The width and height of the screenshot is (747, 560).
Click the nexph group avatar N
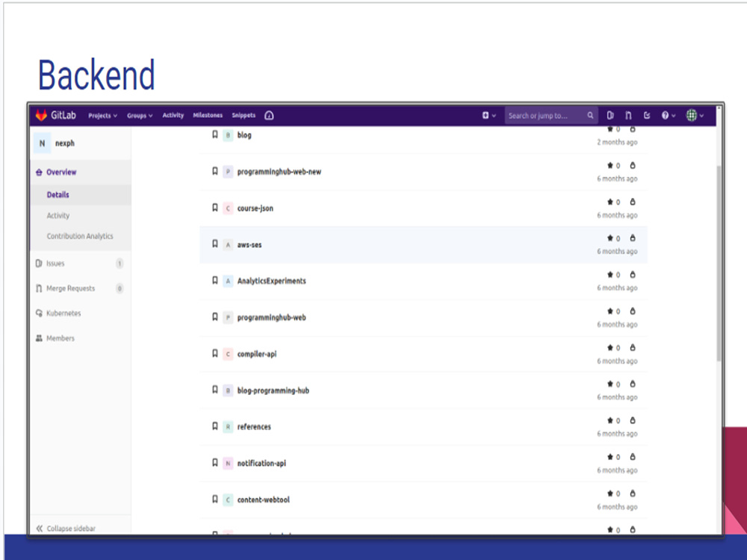pos(42,143)
